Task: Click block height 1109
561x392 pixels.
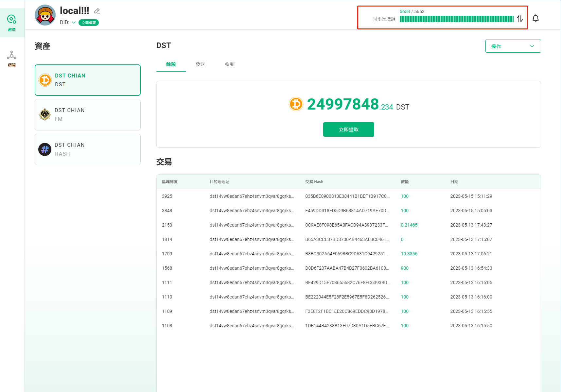Action: pyautogui.click(x=167, y=311)
